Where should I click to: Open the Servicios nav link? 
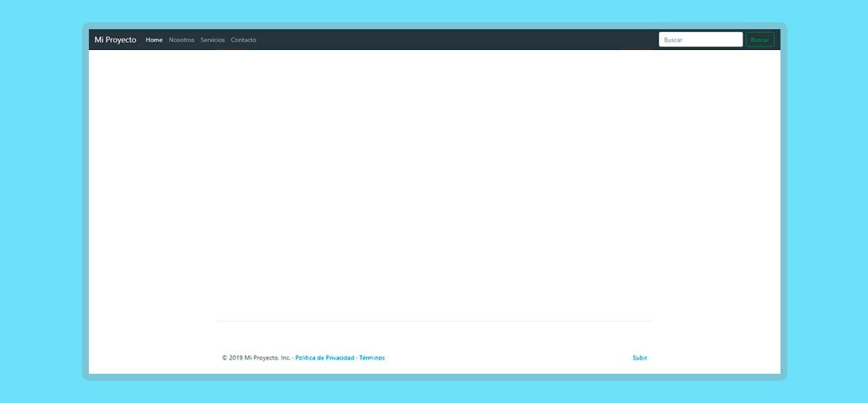[212, 40]
